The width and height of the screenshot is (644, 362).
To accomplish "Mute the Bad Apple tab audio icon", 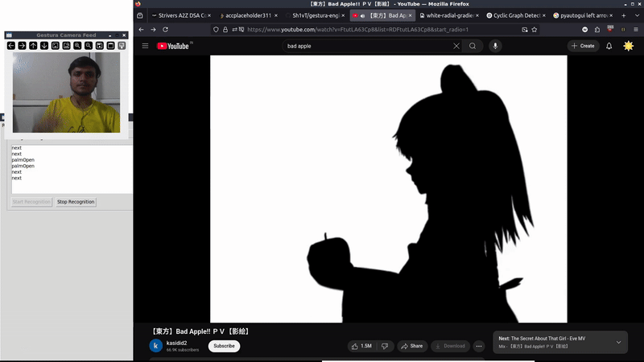I will tap(363, 15).
